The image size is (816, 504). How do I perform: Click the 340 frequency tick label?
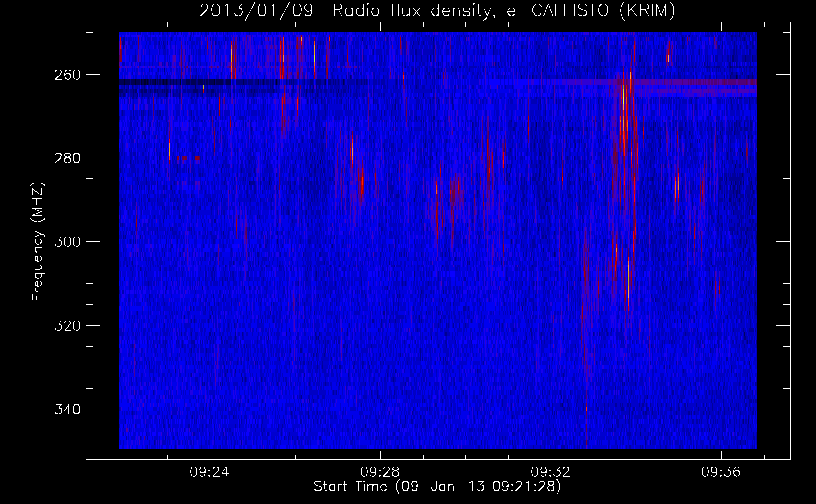coord(68,409)
